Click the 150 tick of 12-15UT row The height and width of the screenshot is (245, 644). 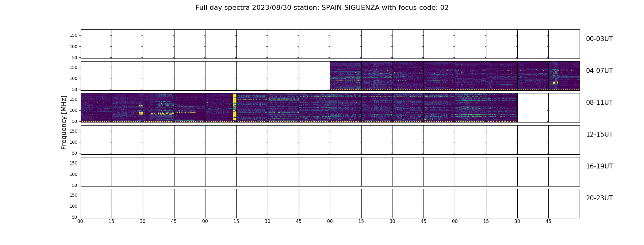(x=74, y=131)
